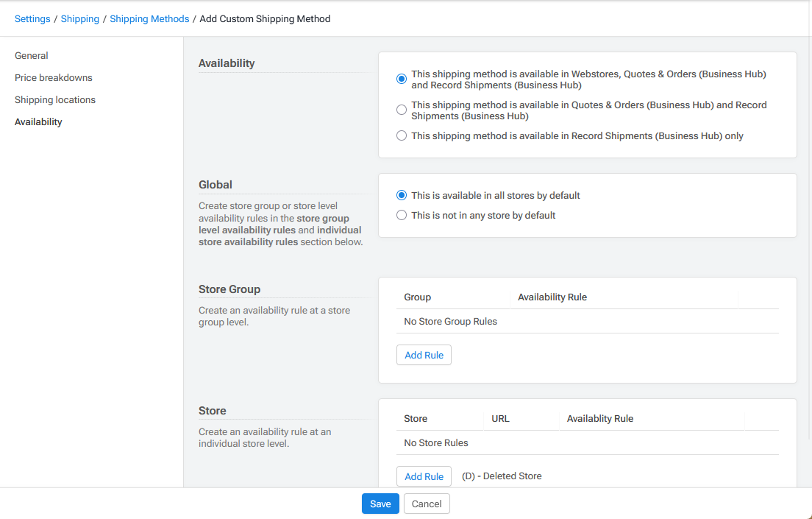Switch to the General section
This screenshot has width=812, height=519.
pyautogui.click(x=31, y=55)
